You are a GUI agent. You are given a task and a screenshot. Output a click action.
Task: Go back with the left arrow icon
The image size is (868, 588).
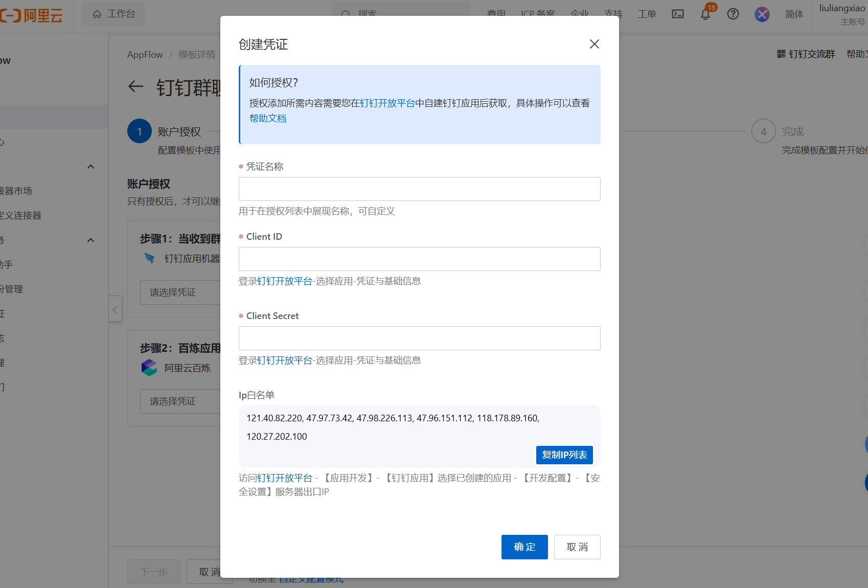pos(135,86)
